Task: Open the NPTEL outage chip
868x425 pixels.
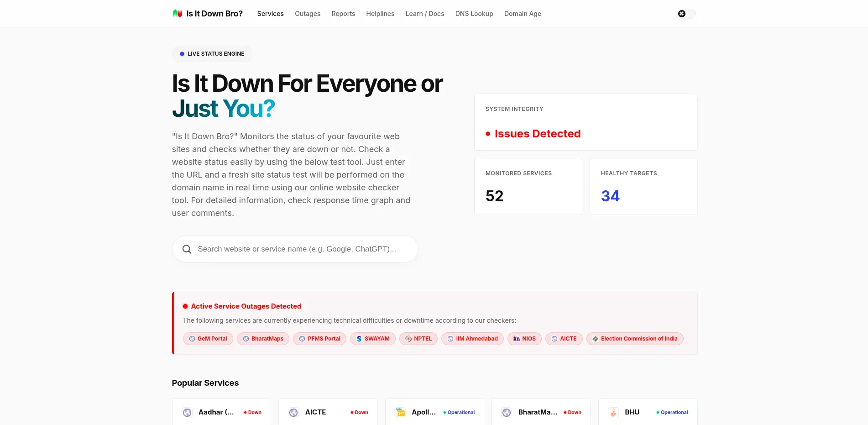Action: click(x=418, y=339)
